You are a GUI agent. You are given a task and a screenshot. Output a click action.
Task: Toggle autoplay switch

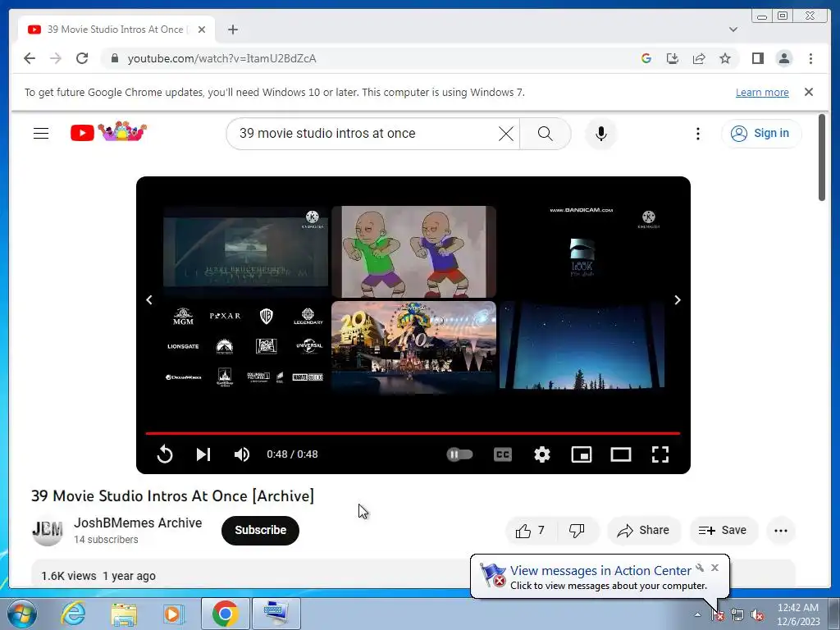pos(459,454)
